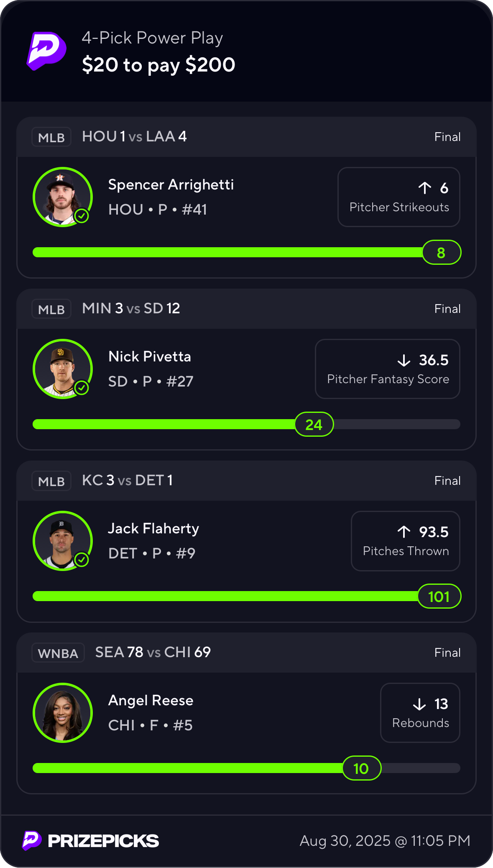This screenshot has height=868, width=493.
Task: Click the PRIZEPICKS wordmark in the footer
Action: click(103, 841)
